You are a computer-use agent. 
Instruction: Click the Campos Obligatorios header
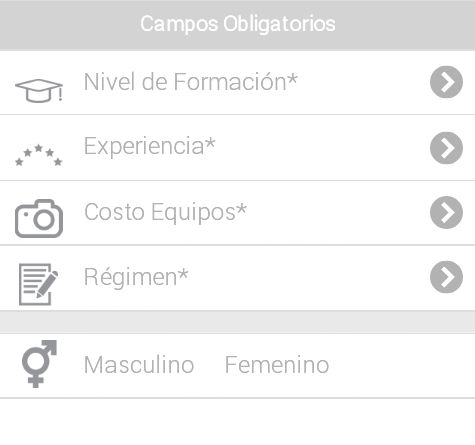[237, 24]
